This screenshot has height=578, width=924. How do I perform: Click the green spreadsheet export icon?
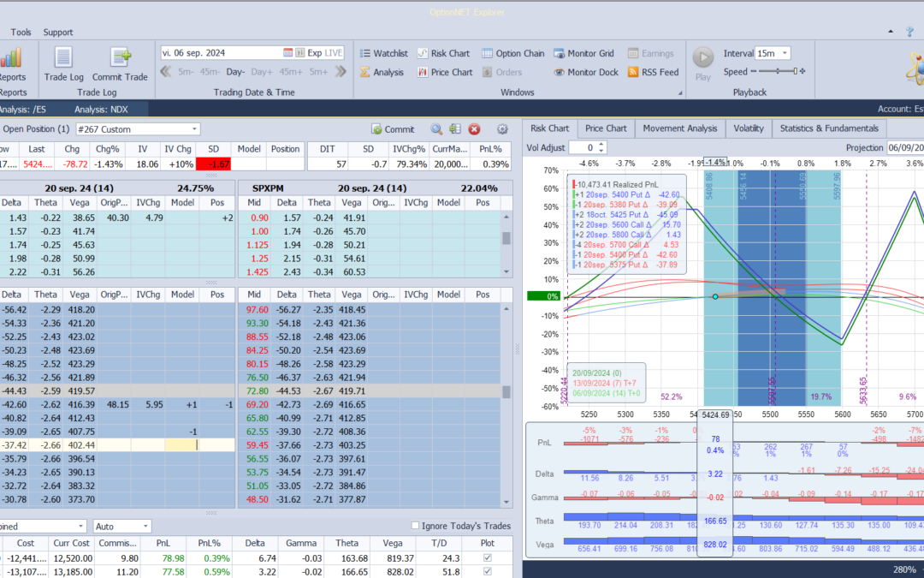coord(455,129)
